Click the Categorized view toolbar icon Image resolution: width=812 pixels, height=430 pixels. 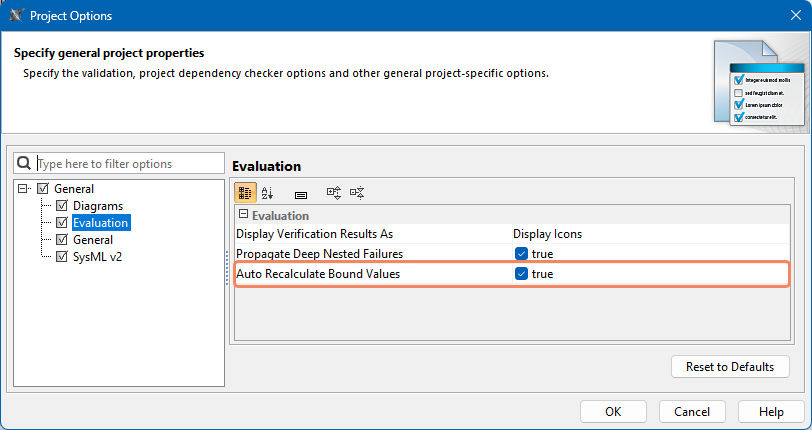[245, 194]
